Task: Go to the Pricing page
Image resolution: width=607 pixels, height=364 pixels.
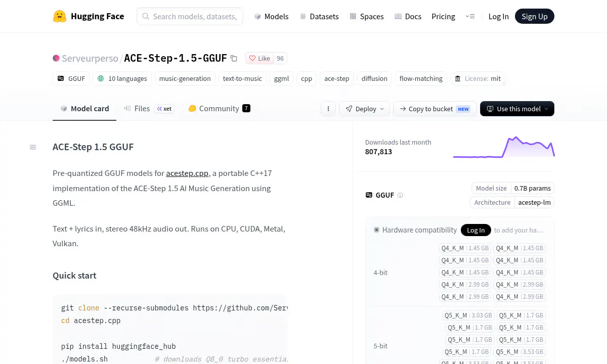Action: pos(443,16)
